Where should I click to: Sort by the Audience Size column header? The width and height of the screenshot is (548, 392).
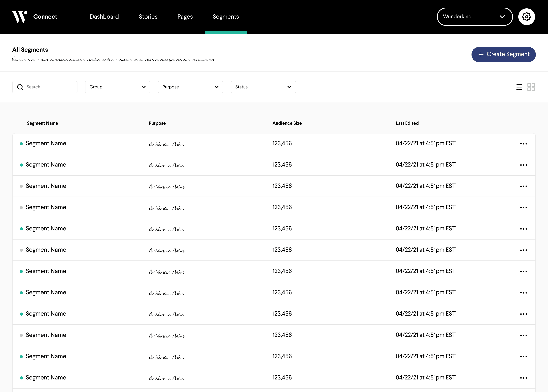tap(287, 123)
